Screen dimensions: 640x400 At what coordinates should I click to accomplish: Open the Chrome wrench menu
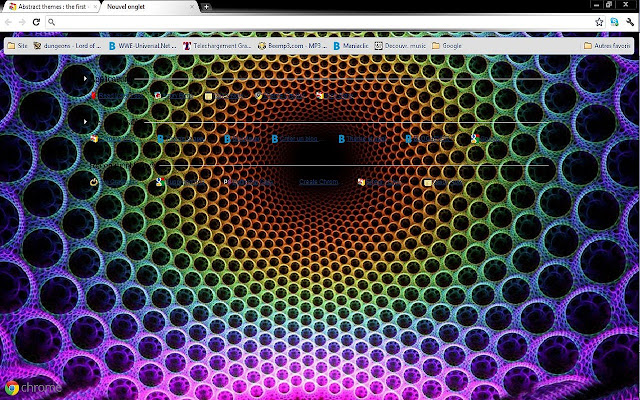click(x=630, y=22)
